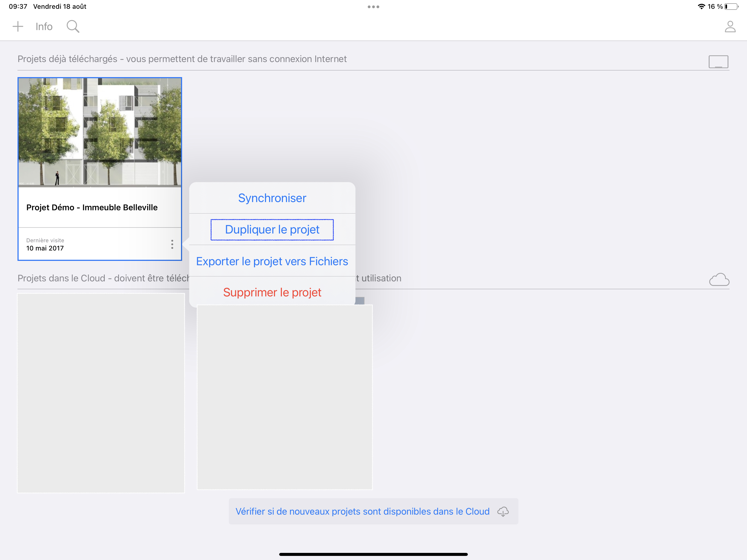Choose Dupliquer le projet menu item

click(272, 230)
